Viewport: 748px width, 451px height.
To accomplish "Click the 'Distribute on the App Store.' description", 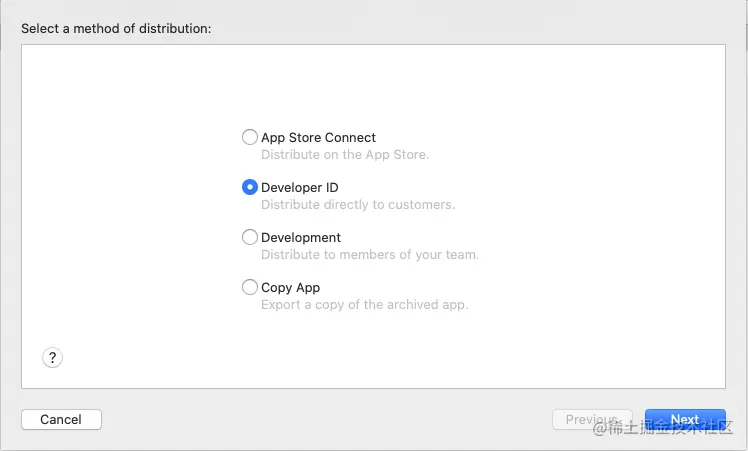I will [345, 155].
